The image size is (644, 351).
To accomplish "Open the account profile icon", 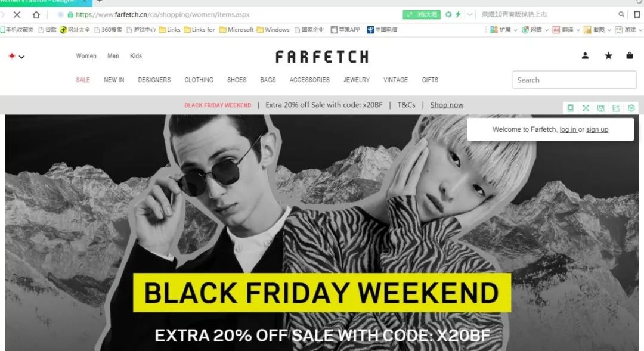I will (x=585, y=55).
